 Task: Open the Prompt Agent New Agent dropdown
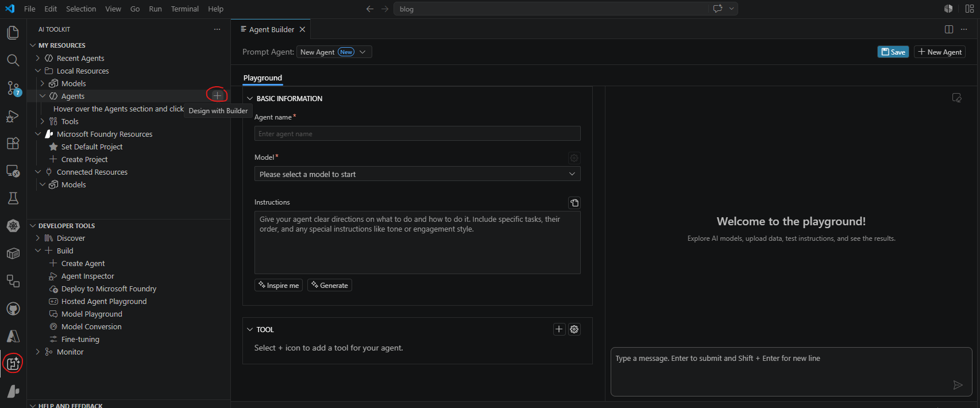(334, 52)
